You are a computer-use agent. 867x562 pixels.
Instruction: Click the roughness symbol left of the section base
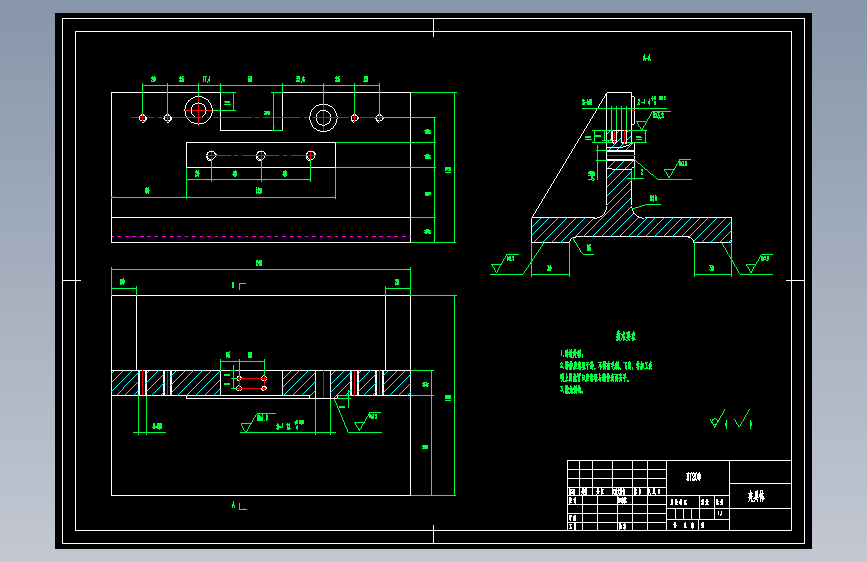click(504, 264)
